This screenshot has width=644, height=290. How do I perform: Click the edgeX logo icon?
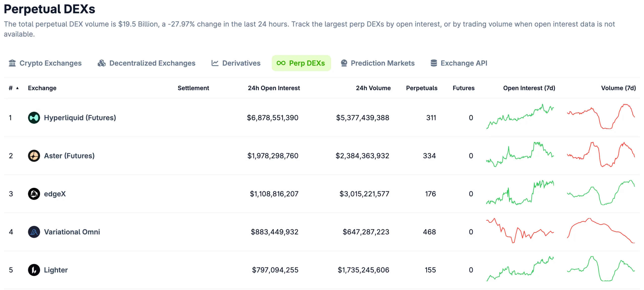(x=34, y=194)
